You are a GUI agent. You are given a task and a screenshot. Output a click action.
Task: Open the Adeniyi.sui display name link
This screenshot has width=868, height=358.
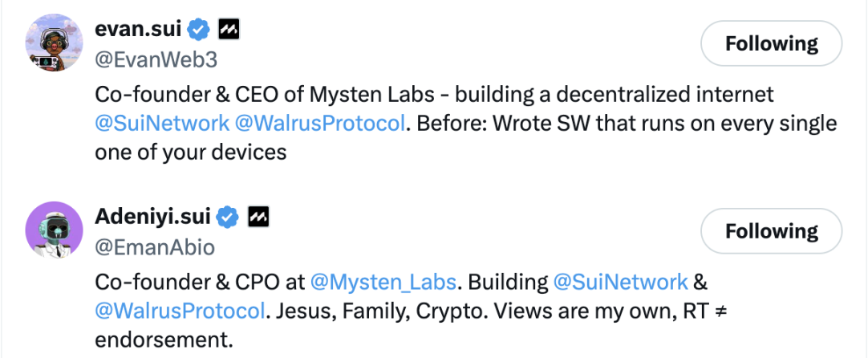click(x=153, y=217)
